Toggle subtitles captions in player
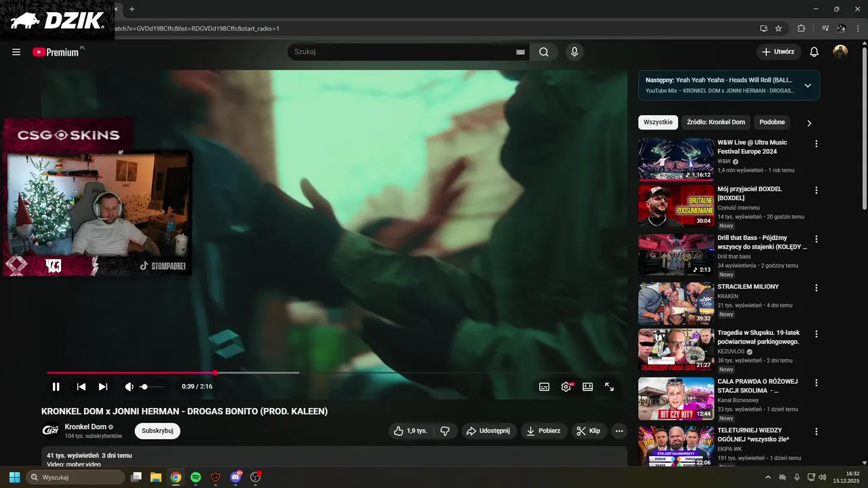The width and height of the screenshot is (868, 488). click(544, 387)
